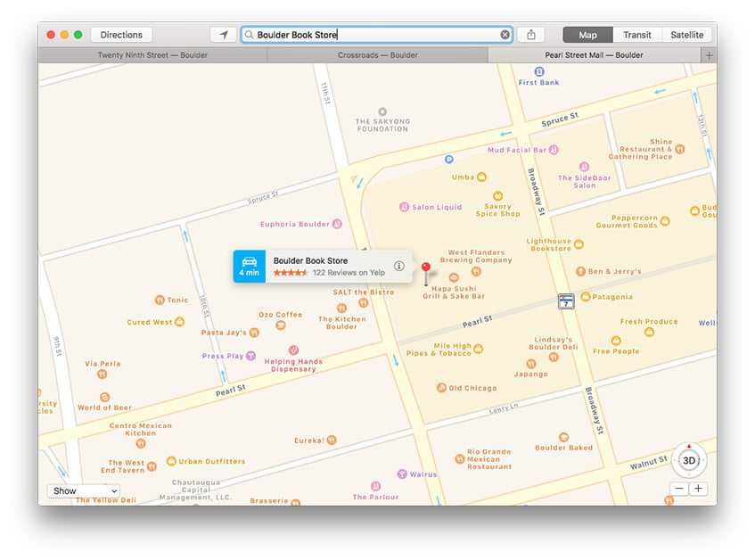Open the share sheet icon
The image size is (755, 560).
click(x=531, y=35)
